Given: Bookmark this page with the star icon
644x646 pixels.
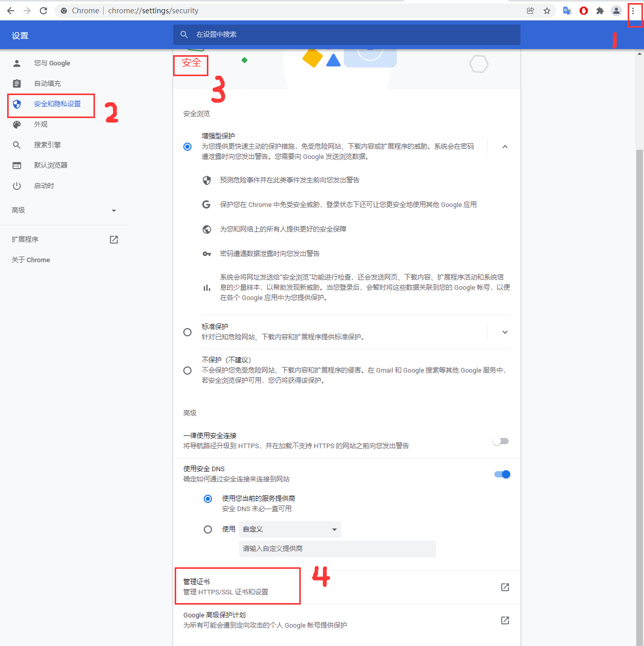Looking at the screenshot, I should click(547, 11).
